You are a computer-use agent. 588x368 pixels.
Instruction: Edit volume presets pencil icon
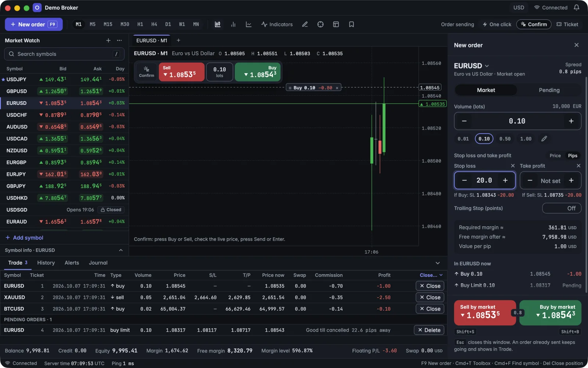pyautogui.click(x=544, y=139)
